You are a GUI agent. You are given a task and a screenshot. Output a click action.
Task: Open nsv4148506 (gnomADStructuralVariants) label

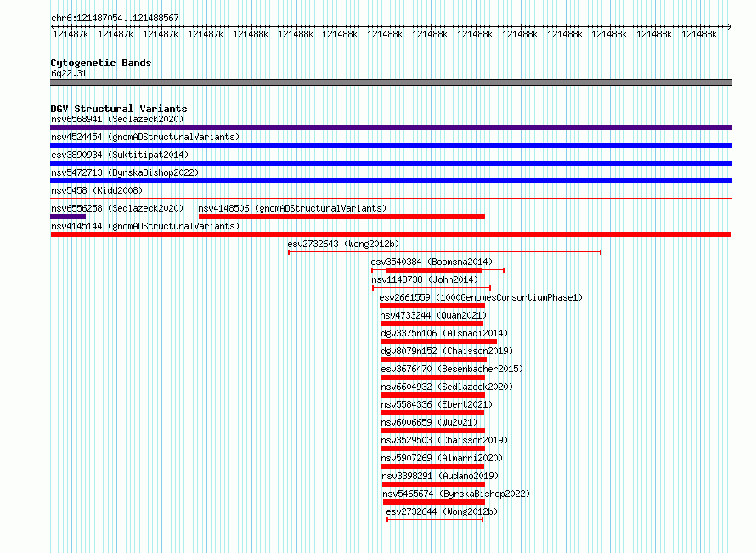[293, 208]
